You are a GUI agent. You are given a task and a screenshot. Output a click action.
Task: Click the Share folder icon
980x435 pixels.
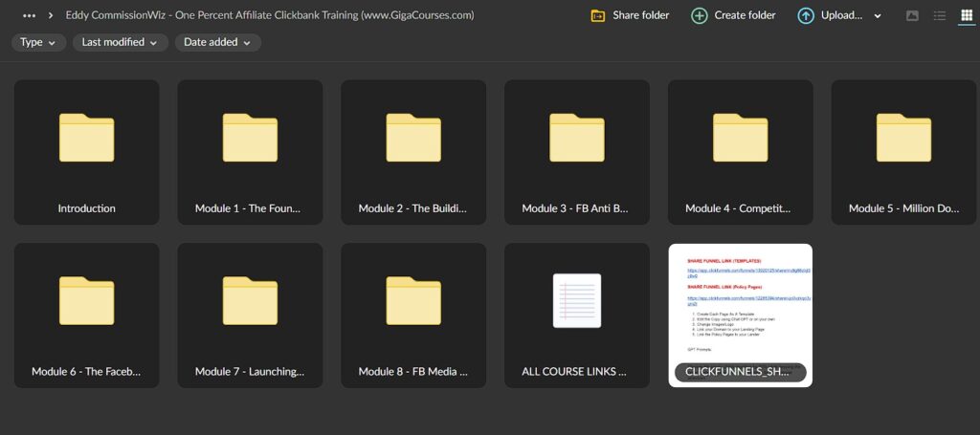(x=598, y=15)
